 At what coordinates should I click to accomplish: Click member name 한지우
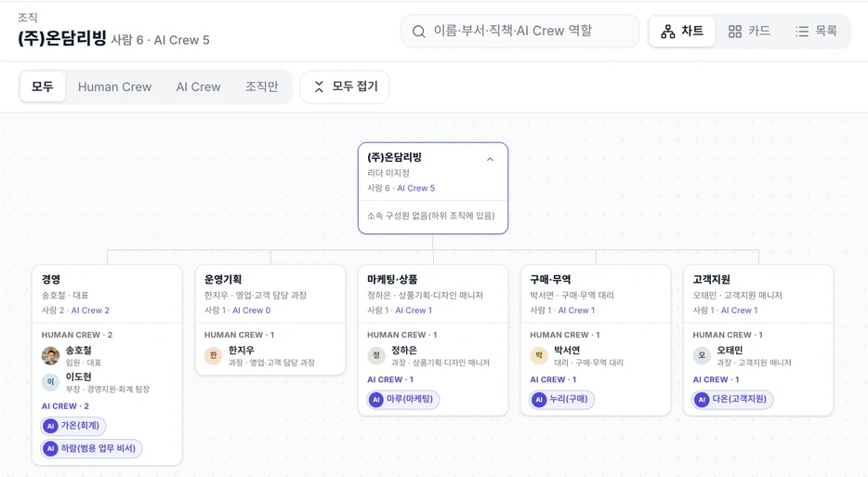[x=242, y=351]
